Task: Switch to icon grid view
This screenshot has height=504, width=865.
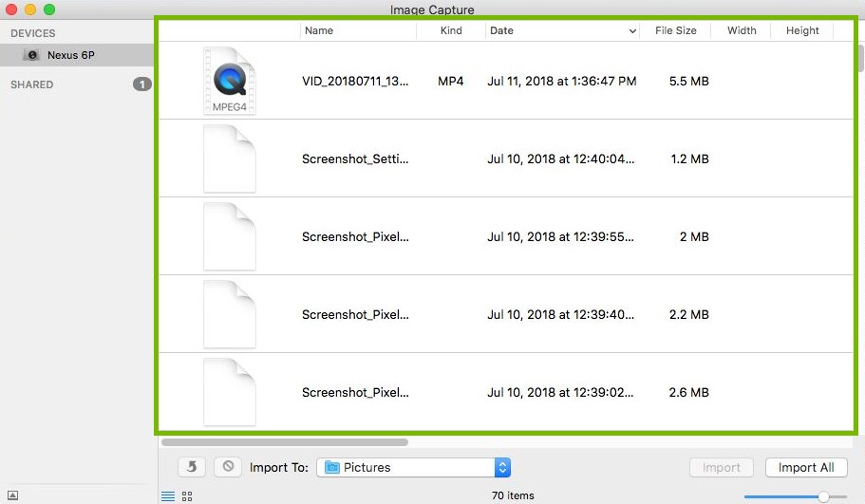Action: (187, 496)
